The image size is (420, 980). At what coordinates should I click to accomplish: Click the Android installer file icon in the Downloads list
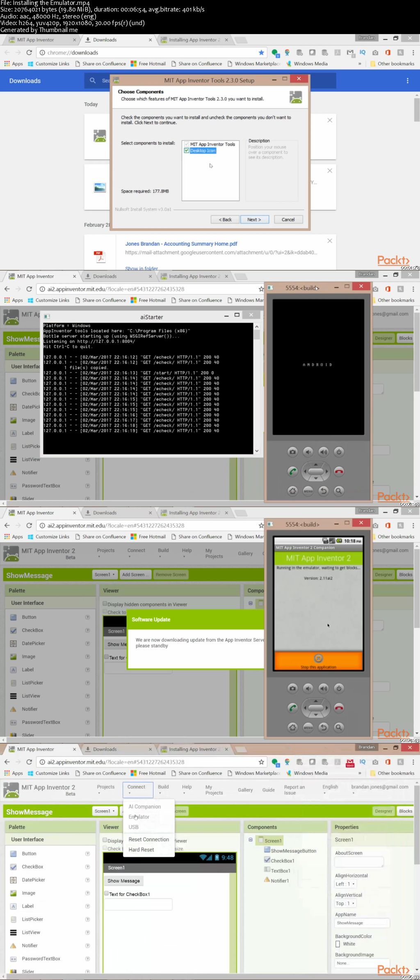coord(100,136)
